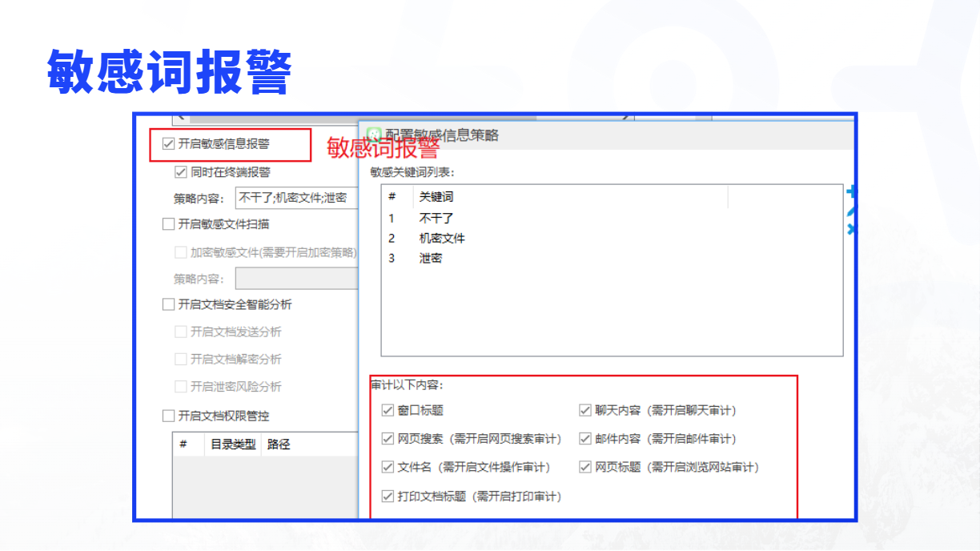Click the 路径 column header
Screen dimensions: 980x551
tap(310, 444)
